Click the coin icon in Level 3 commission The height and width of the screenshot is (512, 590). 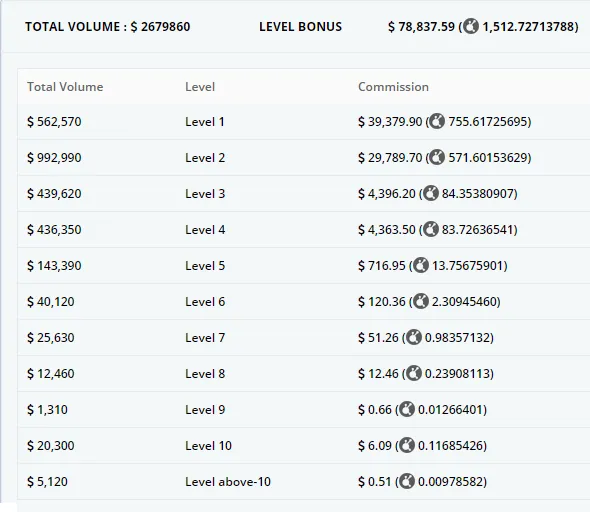(430, 193)
